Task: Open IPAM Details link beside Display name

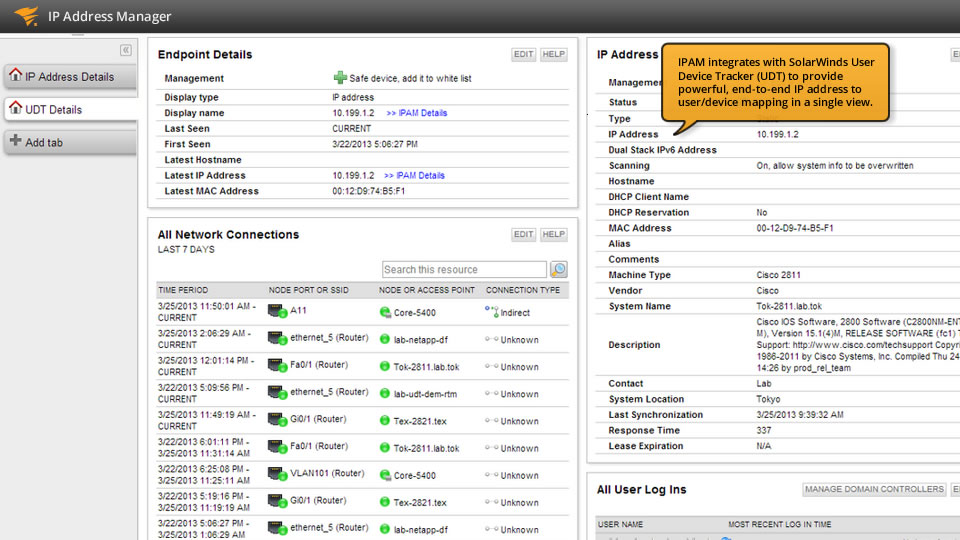Action: pyautogui.click(x=416, y=113)
